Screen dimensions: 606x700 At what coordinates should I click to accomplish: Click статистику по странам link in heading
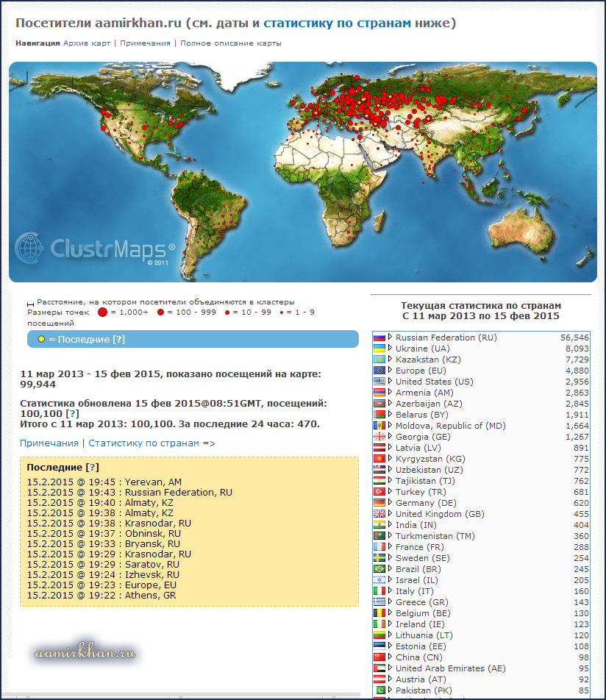337,24
